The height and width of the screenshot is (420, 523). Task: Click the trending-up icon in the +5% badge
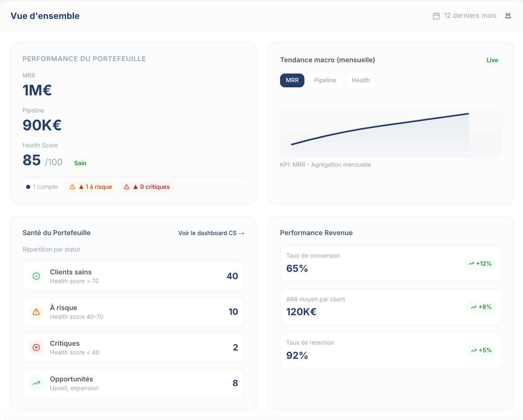[473, 350]
